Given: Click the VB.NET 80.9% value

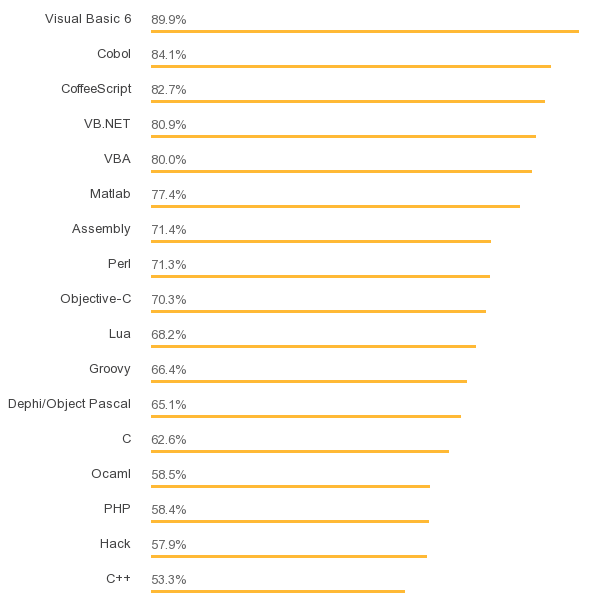Looking at the screenshot, I should (168, 125).
